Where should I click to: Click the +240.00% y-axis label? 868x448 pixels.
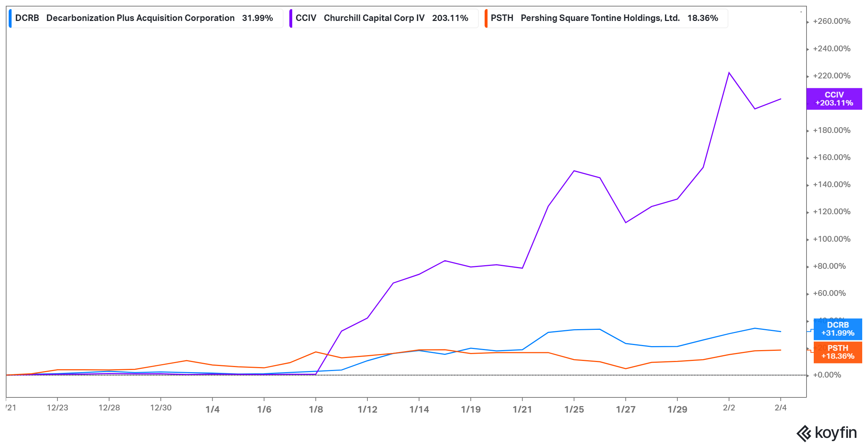[x=831, y=49]
